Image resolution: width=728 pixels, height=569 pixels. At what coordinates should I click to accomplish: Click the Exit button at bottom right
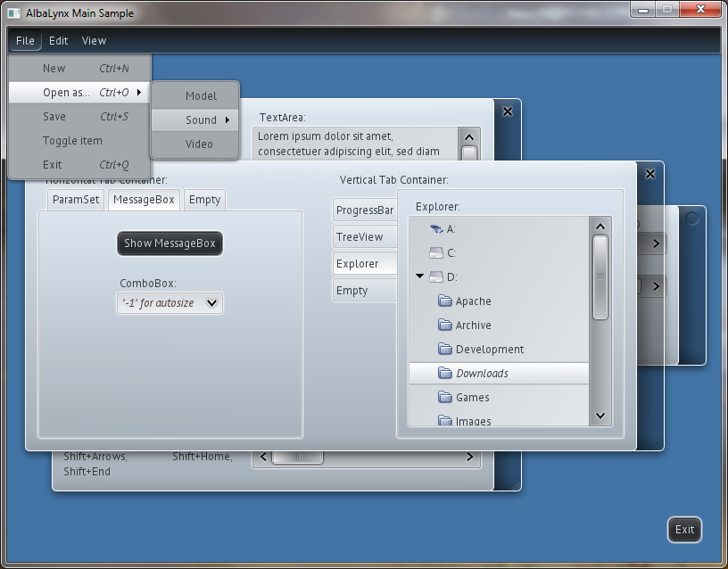pos(684,530)
